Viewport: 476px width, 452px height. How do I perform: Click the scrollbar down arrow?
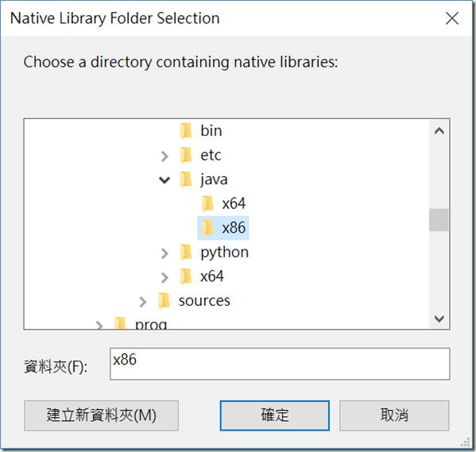coord(439,319)
